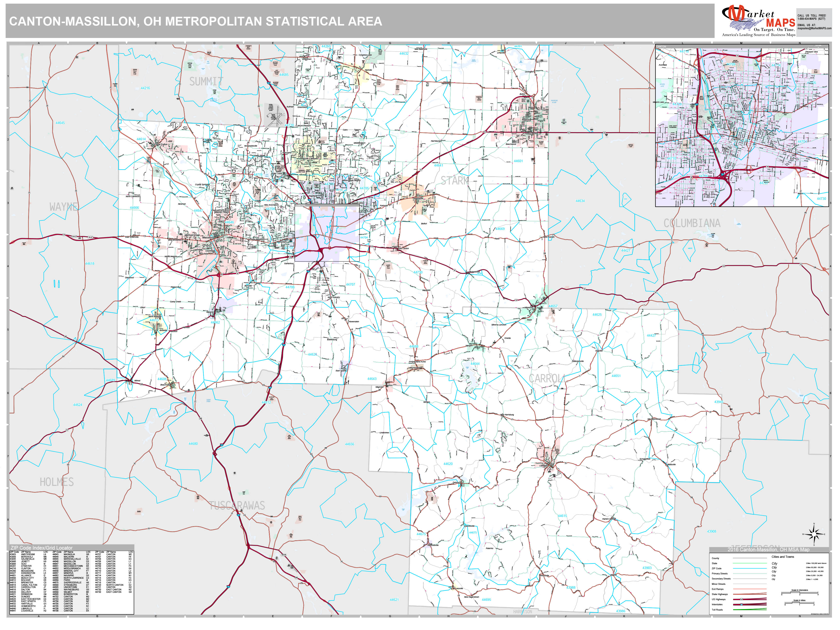Click the WAYNE county label
840x630 pixels.
[x=64, y=207]
